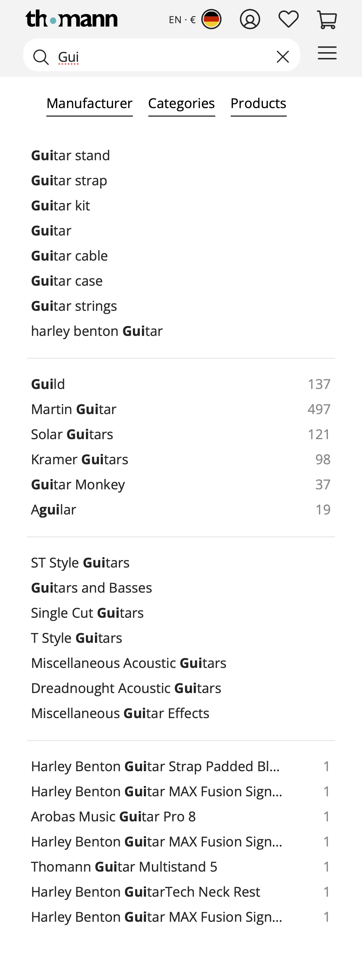The width and height of the screenshot is (362, 980).
Task: Open the Kramer Guitars manufacturer result
Action: tap(79, 459)
